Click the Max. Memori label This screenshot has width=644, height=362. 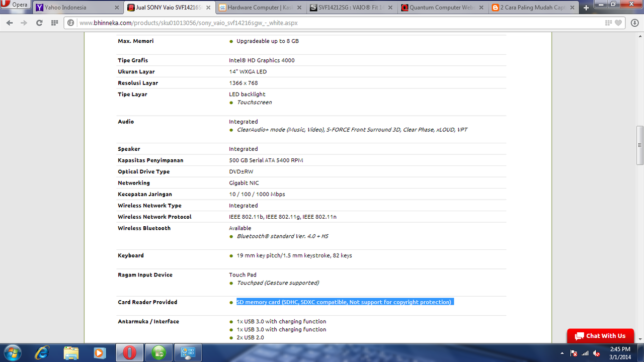tap(136, 41)
